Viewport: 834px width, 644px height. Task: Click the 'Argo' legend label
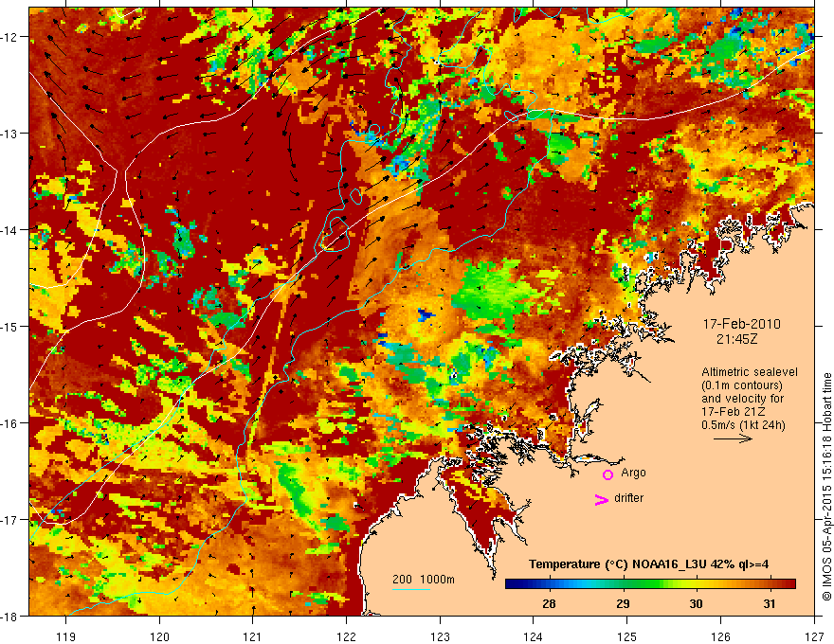click(x=633, y=473)
